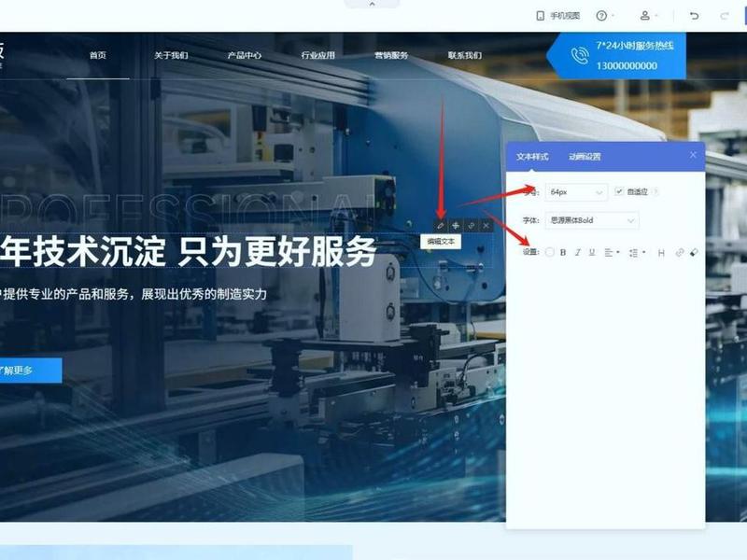Click the delete X on floating text toolbar

[486, 226]
